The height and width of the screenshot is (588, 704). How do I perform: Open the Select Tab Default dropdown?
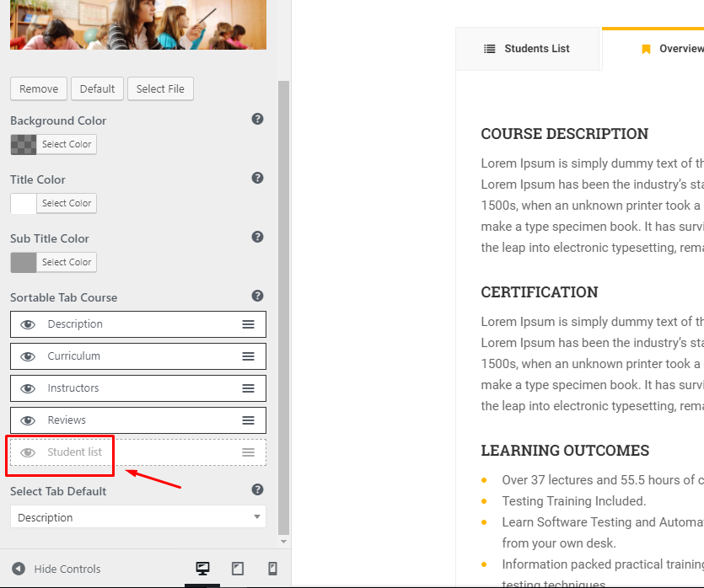click(x=138, y=516)
